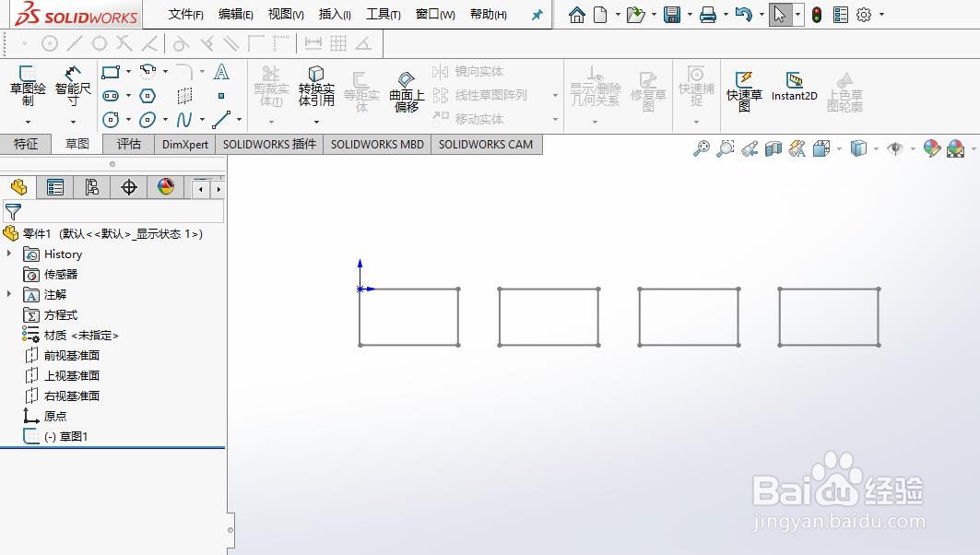The height and width of the screenshot is (555, 980).
Task: Create a new document
Action: click(600, 15)
